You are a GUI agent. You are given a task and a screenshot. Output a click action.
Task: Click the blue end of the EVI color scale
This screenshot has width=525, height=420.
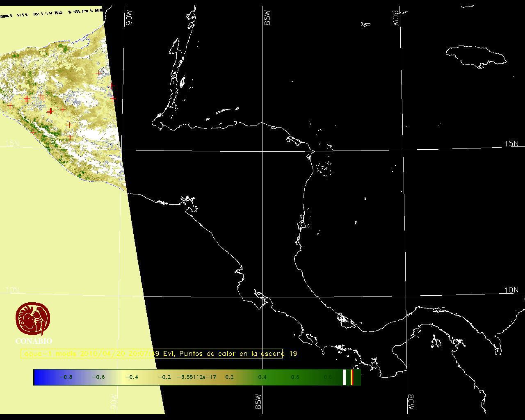pos(39,377)
